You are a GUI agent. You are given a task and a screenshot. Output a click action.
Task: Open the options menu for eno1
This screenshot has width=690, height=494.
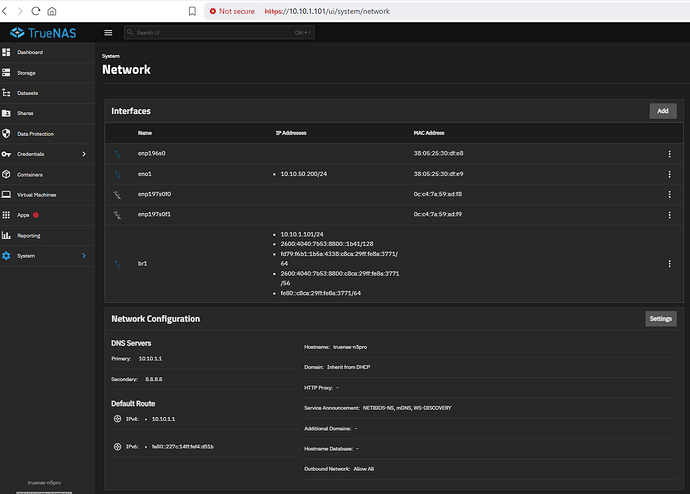click(x=669, y=174)
